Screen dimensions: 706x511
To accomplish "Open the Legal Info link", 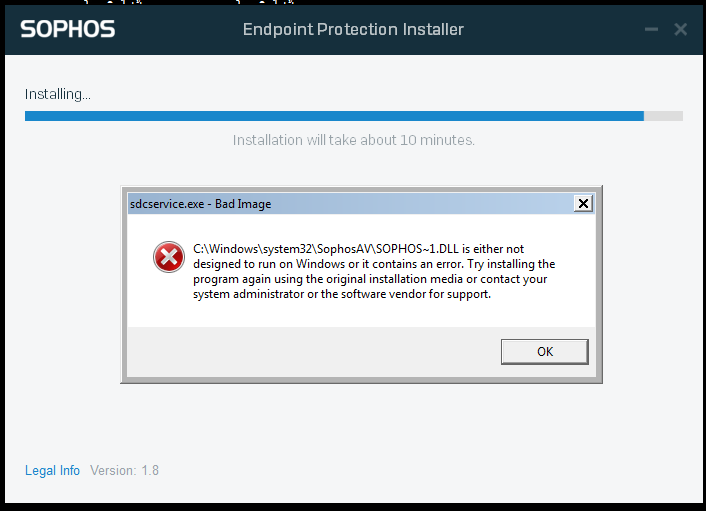I will tap(52, 470).
